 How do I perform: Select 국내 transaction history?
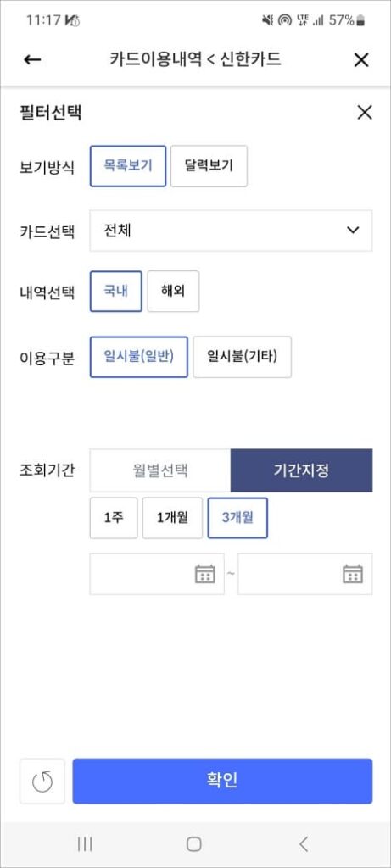115,292
